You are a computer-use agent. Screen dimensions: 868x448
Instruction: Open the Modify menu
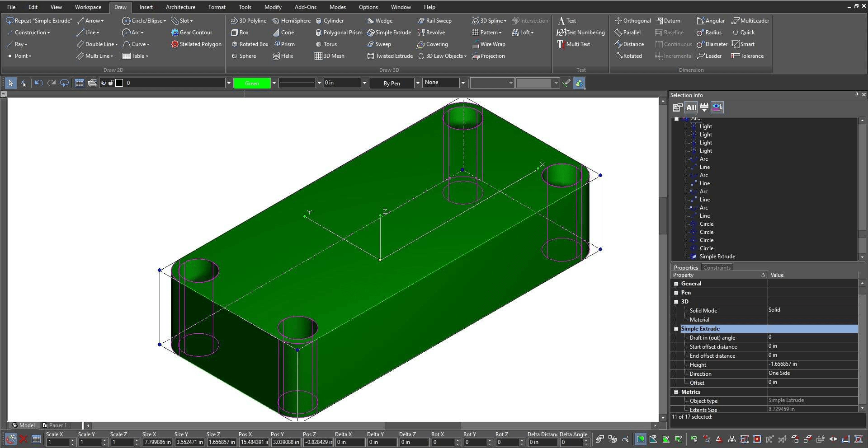tap(273, 7)
